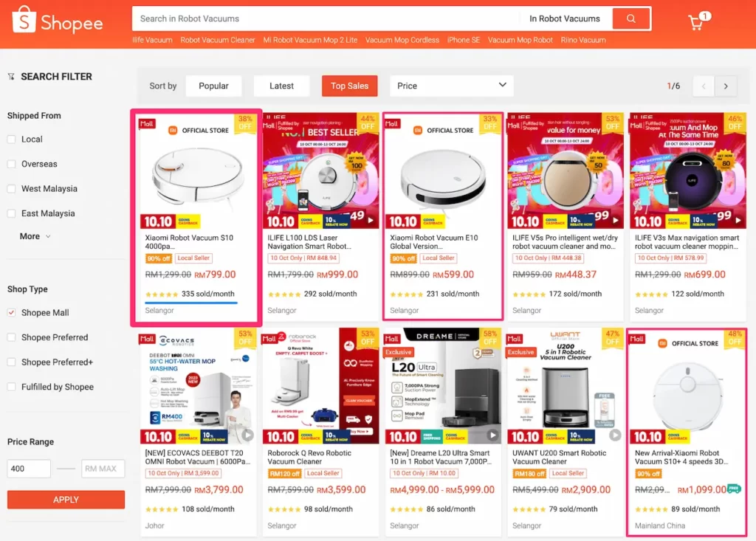Open the shopping cart icon
This screenshot has width=756, height=541.
point(697,21)
